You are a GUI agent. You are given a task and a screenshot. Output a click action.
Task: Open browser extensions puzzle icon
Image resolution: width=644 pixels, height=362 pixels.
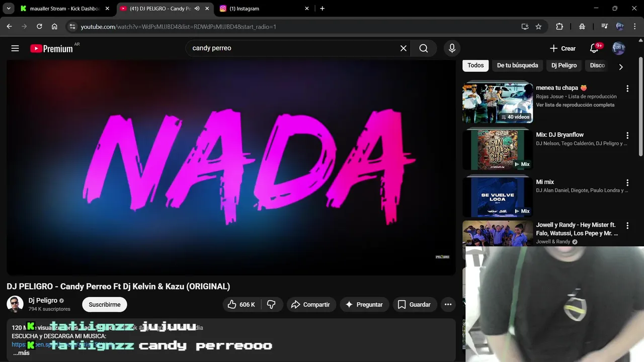[x=559, y=27]
